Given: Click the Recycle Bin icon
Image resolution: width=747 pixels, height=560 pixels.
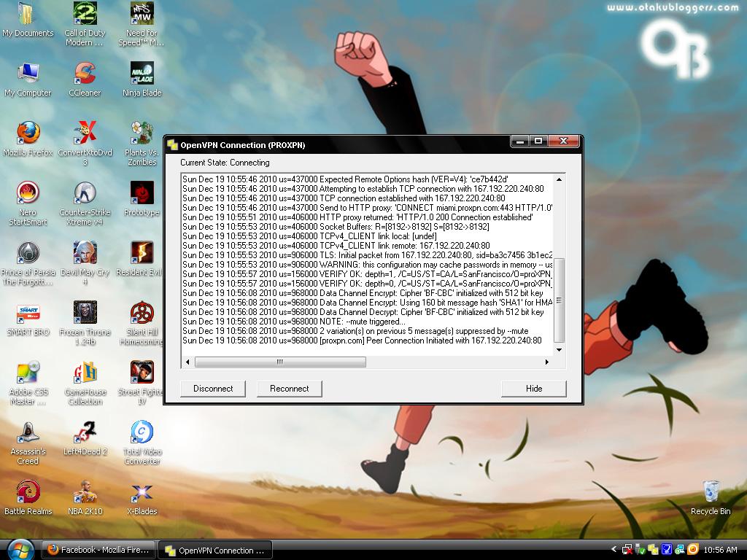Looking at the screenshot, I should point(711,498).
